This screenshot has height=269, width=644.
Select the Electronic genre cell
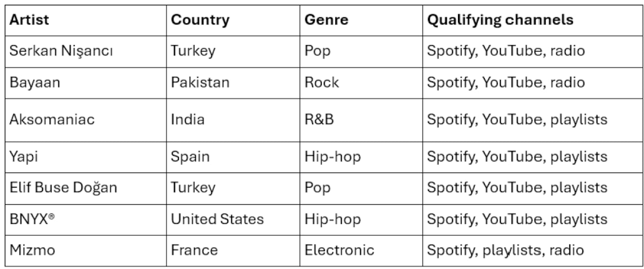click(x=361, y=251)
